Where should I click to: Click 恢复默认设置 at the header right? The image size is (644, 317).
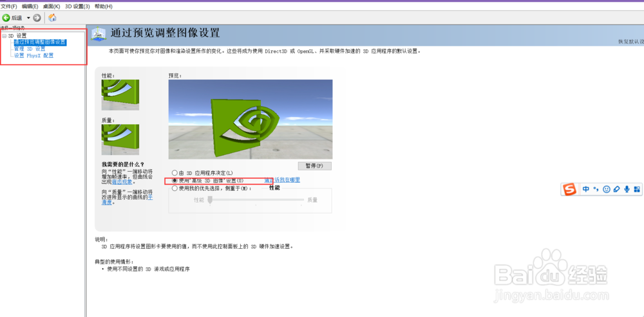pos(631,42)
